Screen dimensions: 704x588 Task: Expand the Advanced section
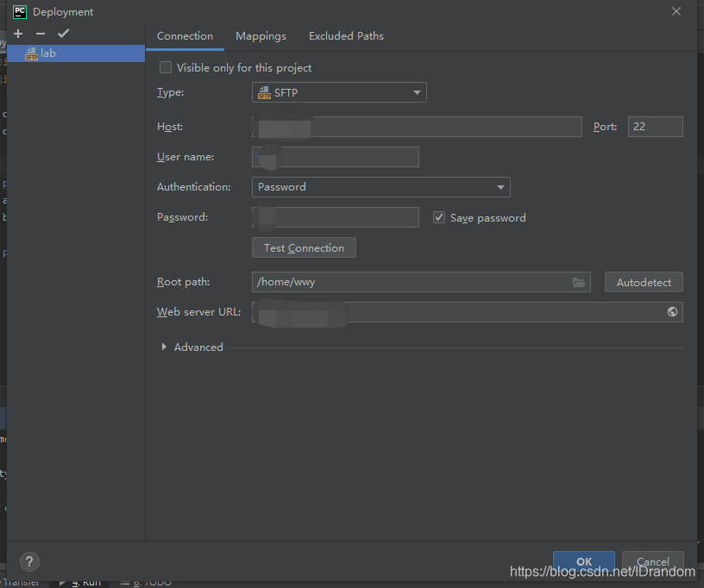pos(164,347)
